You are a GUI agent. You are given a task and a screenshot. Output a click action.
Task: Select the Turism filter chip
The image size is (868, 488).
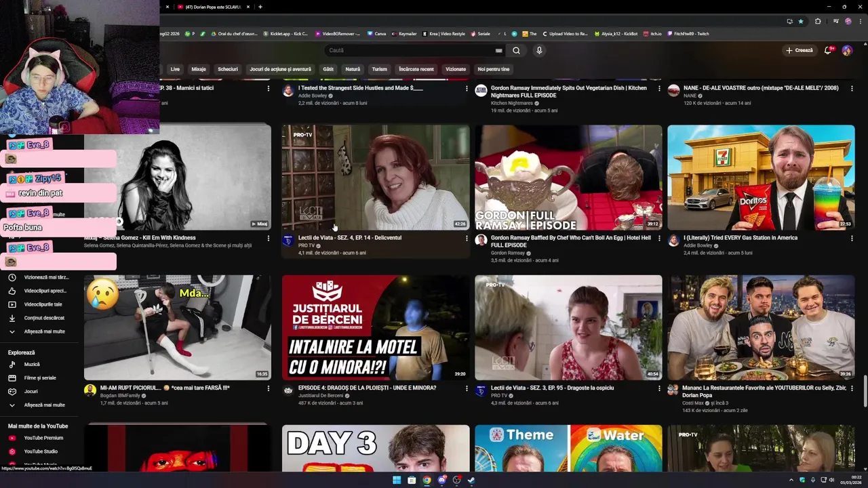(379, 69)
